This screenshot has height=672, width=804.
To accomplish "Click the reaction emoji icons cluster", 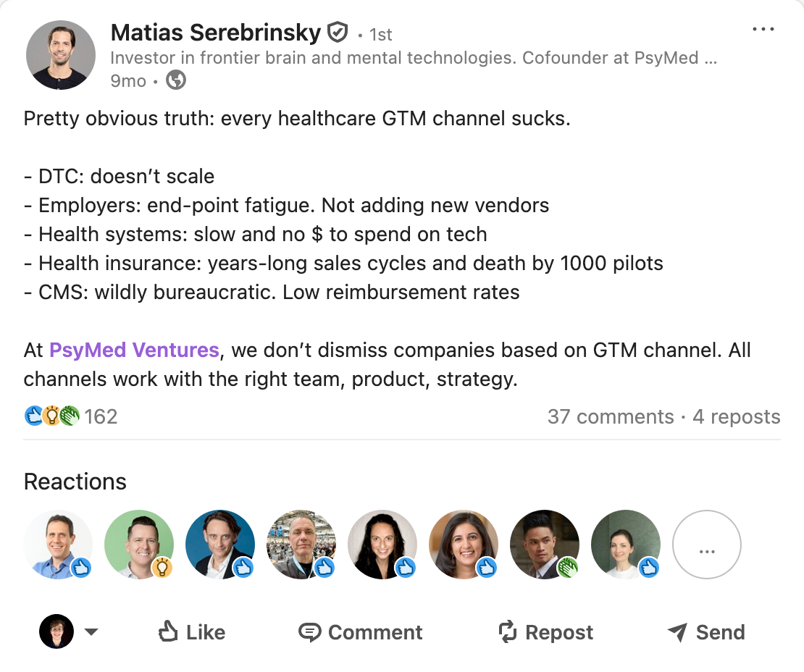I will pyautogui.click(x=52, y=416).
